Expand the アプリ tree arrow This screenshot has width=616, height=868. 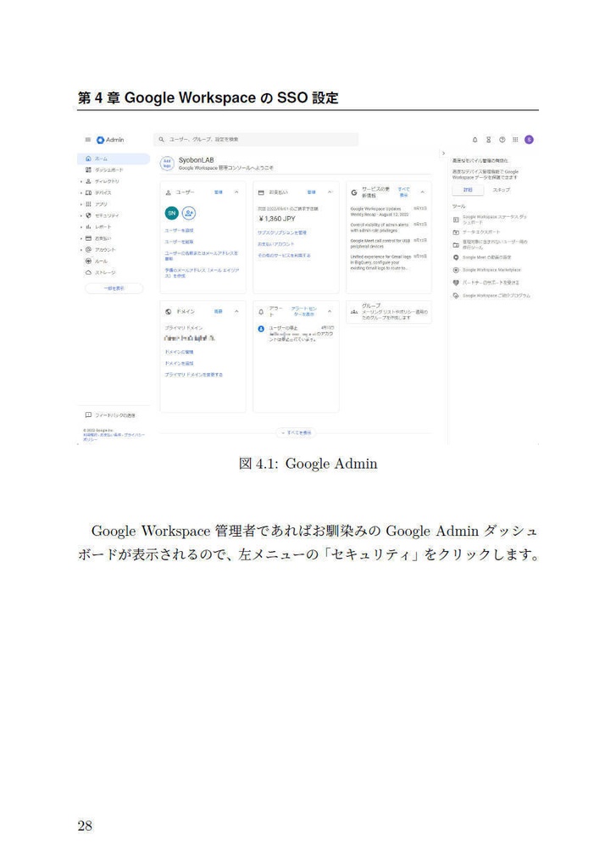coord(80,204)
